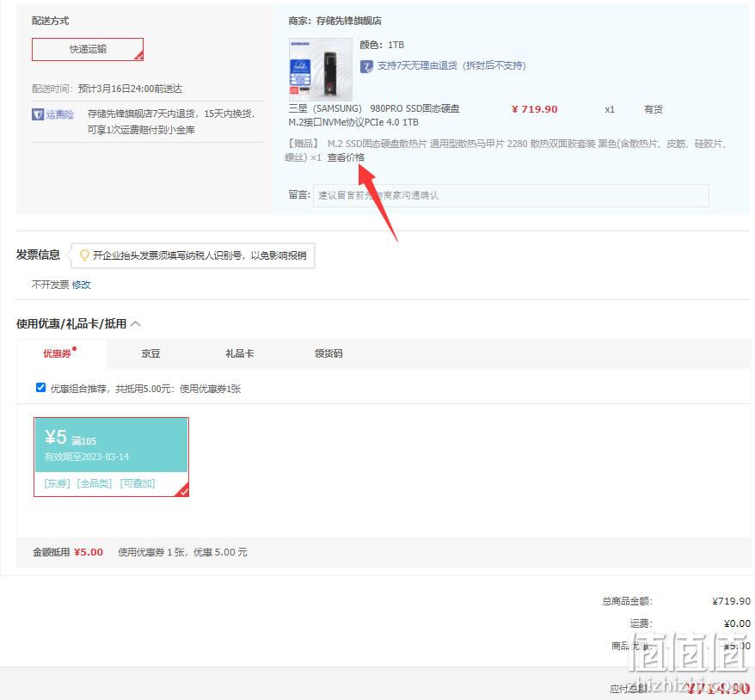The height and width of the screenshot is (700, 755).
Task: Click the 运费险 shield icon
Action: (x=38, y=114)
